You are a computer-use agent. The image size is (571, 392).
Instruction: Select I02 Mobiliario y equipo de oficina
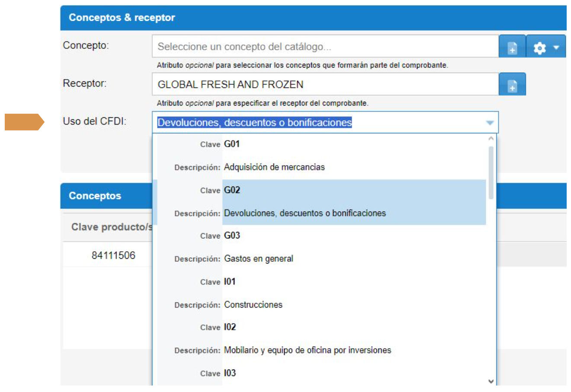(320, 339)
